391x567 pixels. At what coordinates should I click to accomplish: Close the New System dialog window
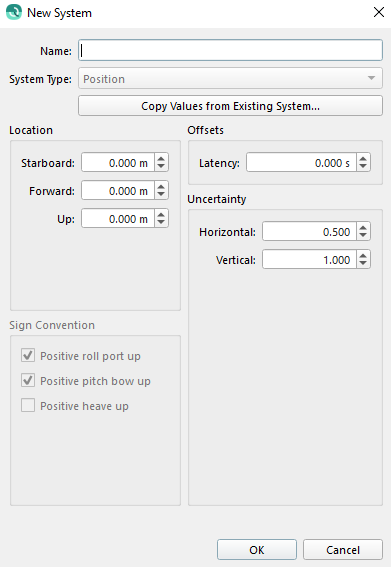tap(379, 12)
